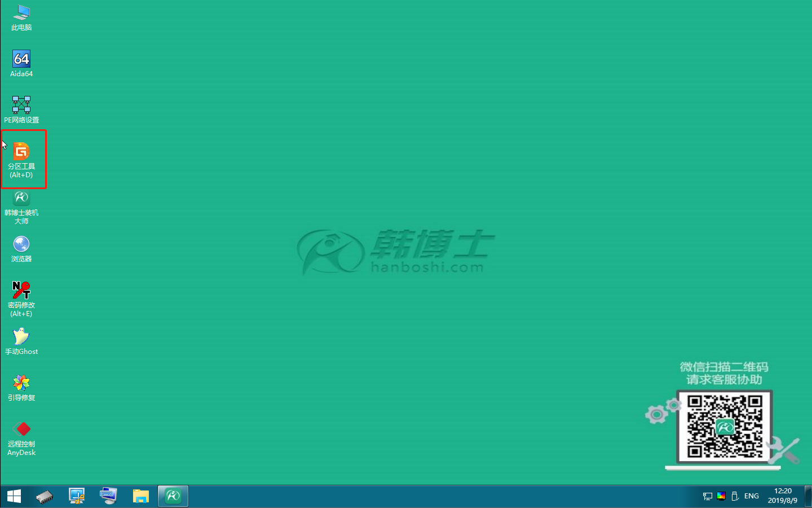Select the Hanboshi icon in taskbar
Viewport: 812px width, 508px height.
point(173,496)
